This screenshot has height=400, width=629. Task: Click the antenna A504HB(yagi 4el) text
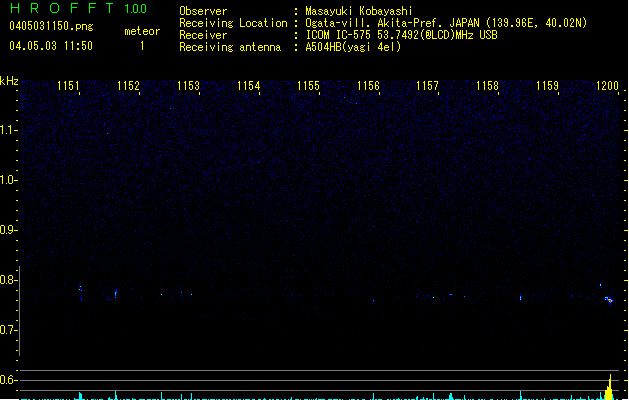[353, 47]
